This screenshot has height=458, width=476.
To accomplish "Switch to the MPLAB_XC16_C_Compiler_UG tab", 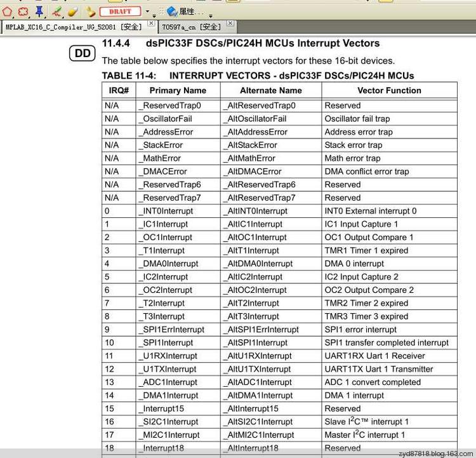I will [x=74, y=27].
